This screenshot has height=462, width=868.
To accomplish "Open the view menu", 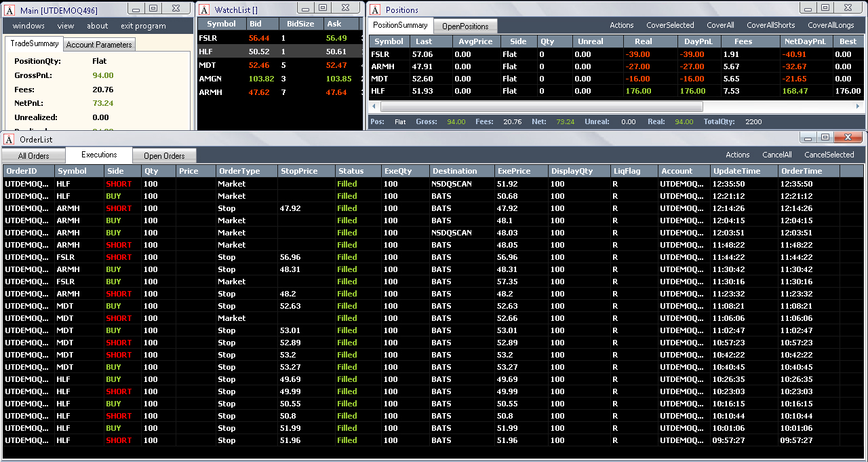I will (x=66, y=26).
